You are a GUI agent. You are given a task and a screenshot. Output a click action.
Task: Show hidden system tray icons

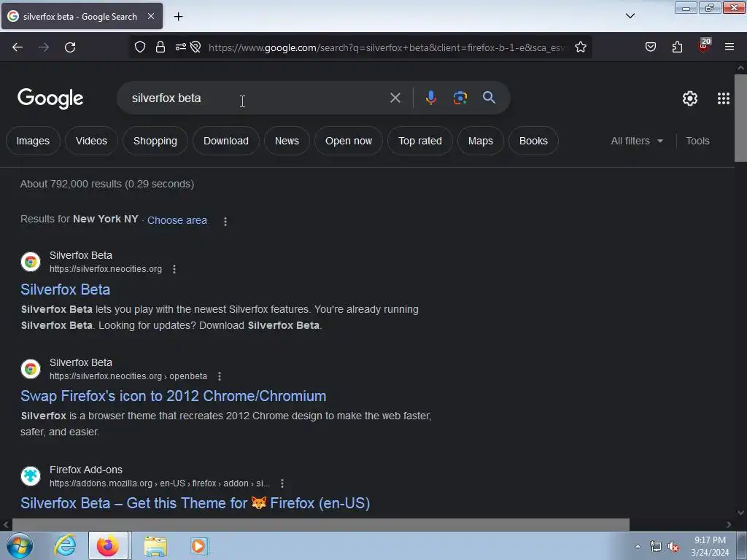coord(638,546)
